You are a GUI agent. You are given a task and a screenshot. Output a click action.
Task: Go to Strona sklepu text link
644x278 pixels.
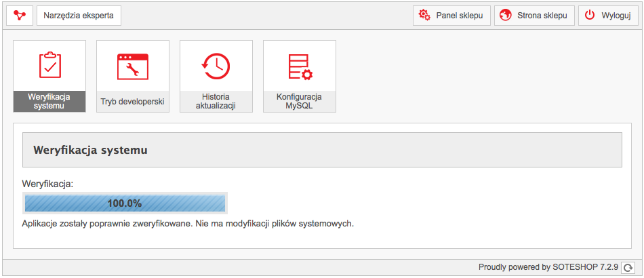click(542, 16)
